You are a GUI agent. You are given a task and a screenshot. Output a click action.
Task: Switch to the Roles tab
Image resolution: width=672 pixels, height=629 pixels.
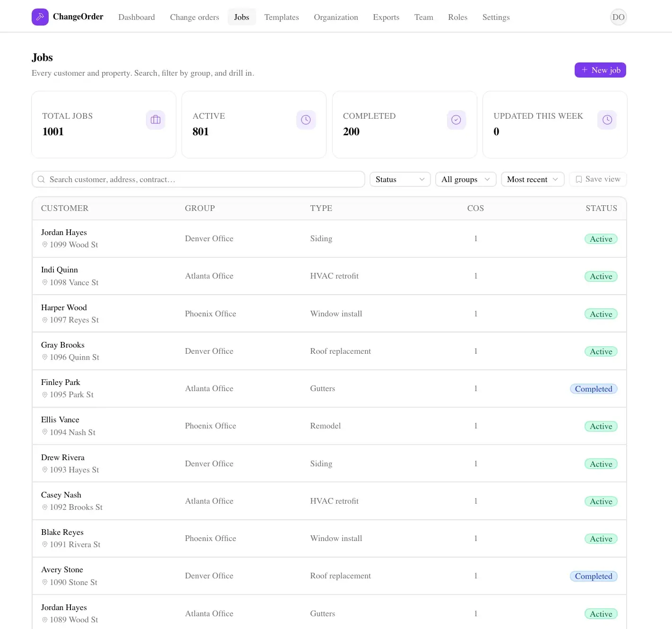point(457,17)
